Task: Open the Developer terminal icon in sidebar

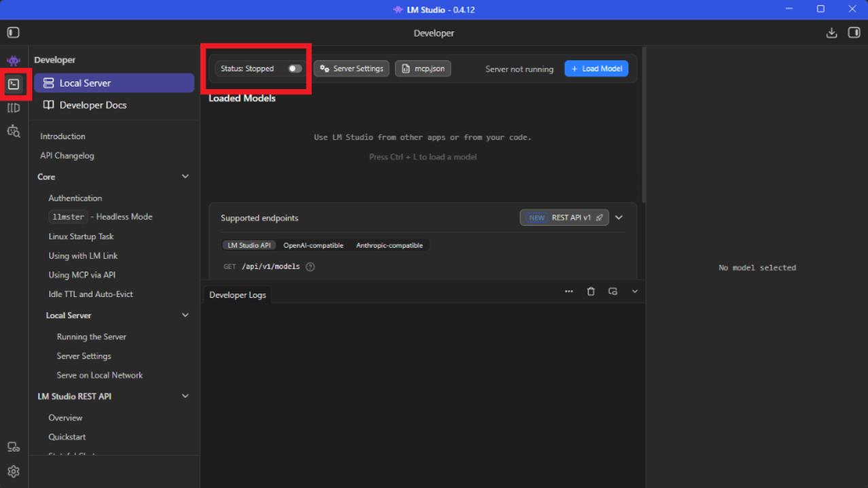Action: [14, 84]
